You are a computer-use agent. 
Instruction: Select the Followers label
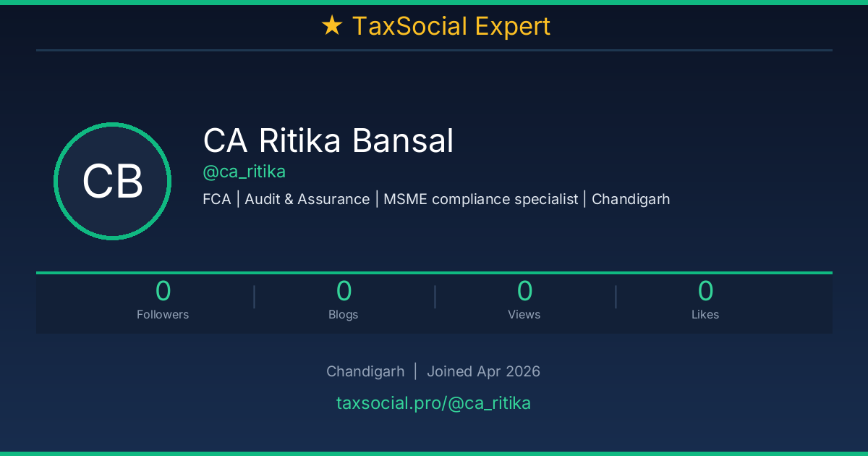coord(163,314)
